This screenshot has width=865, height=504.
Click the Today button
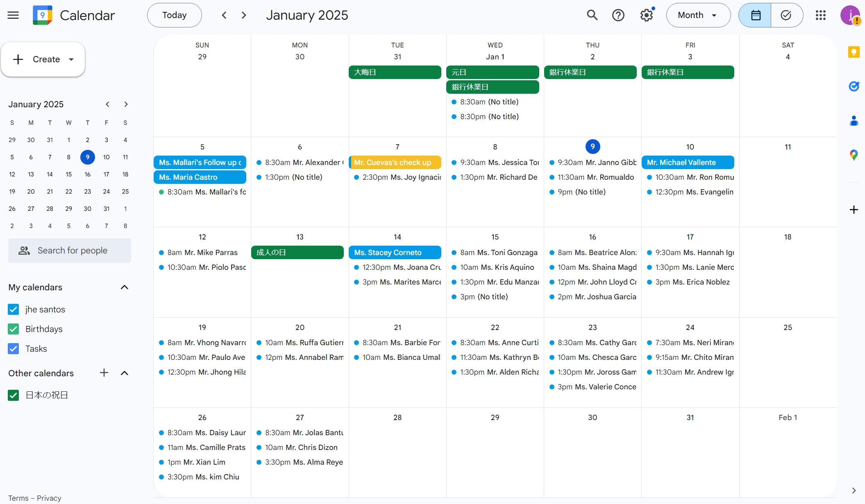(x=174, y=15)
